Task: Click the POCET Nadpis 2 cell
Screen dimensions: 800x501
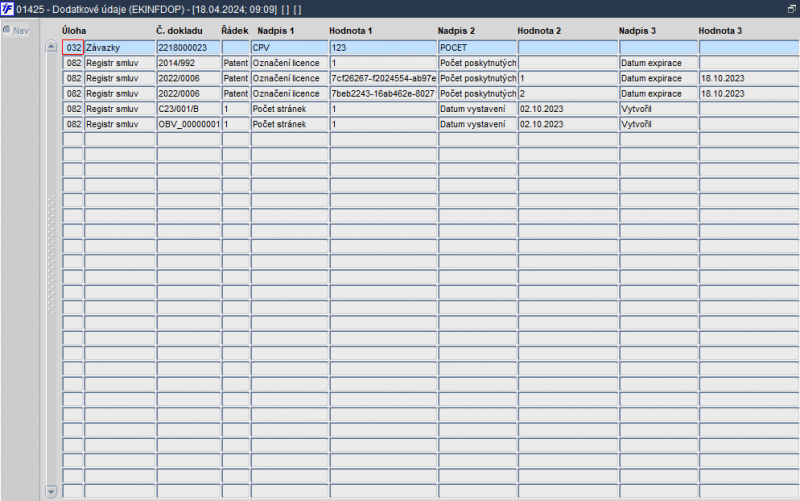Action: click(478, 47)
